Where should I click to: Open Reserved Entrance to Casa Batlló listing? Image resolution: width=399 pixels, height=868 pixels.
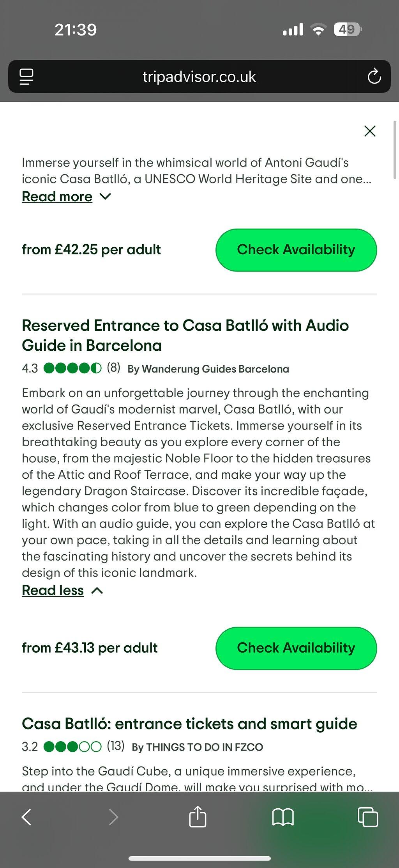[185, 335]
